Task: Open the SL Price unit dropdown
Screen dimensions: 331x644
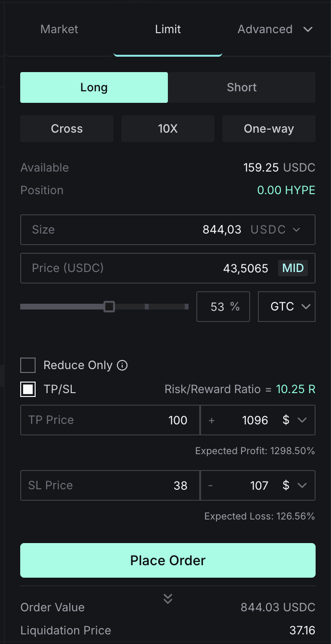Action: 294,485
